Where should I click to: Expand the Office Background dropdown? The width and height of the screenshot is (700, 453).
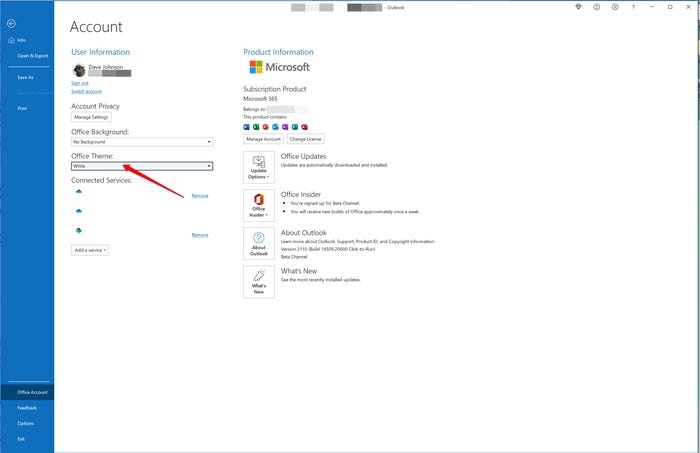pyautogui.click(x=141, y=142)
